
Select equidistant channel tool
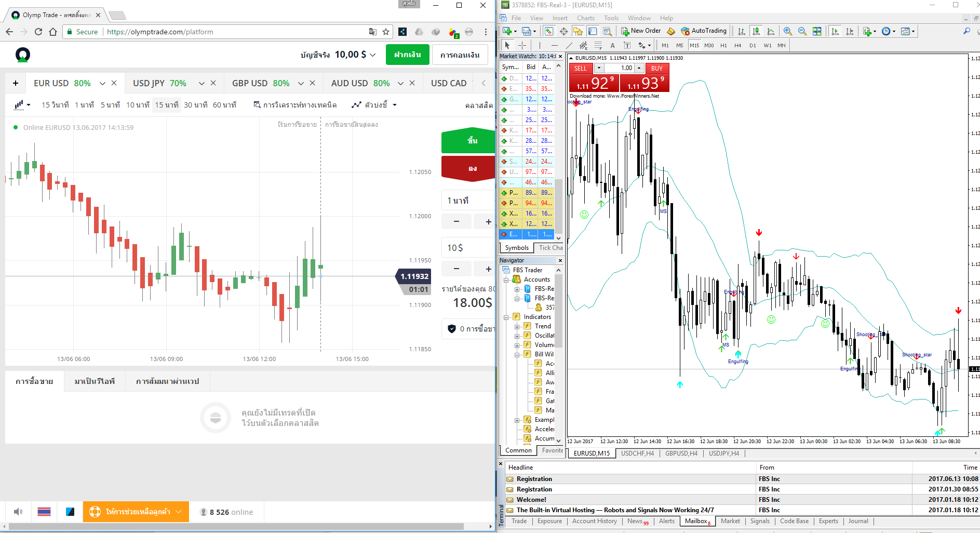[583, 45]
